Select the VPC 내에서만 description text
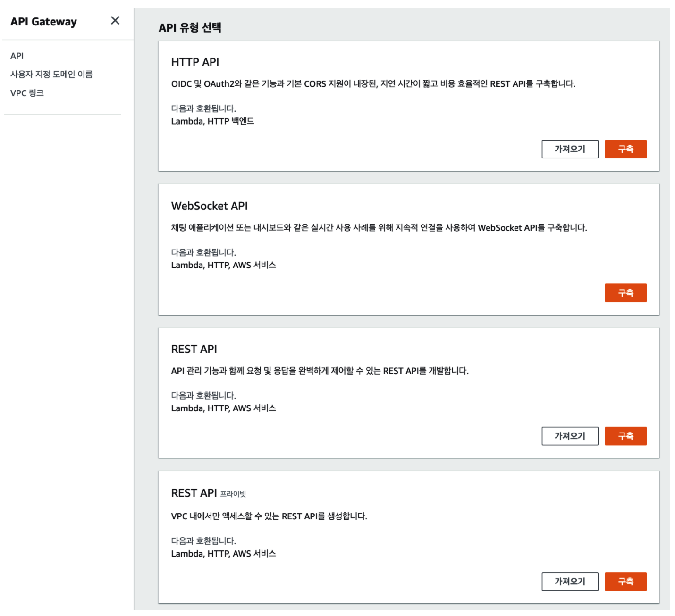 269,516
